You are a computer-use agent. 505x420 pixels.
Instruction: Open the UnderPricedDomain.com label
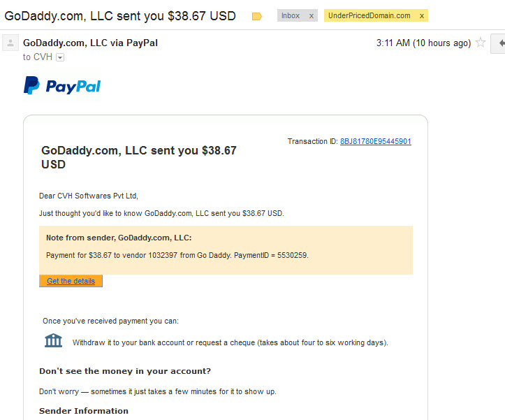tap(369, 15)
